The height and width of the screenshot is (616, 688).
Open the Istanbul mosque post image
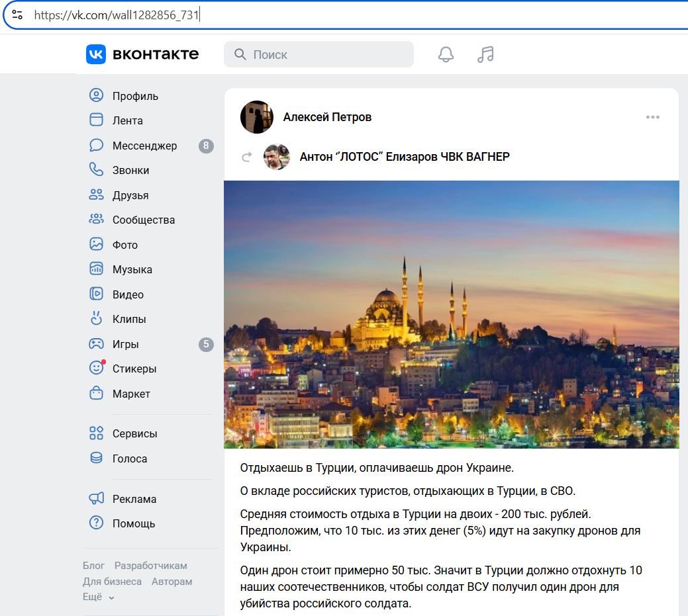coord(452,314)
